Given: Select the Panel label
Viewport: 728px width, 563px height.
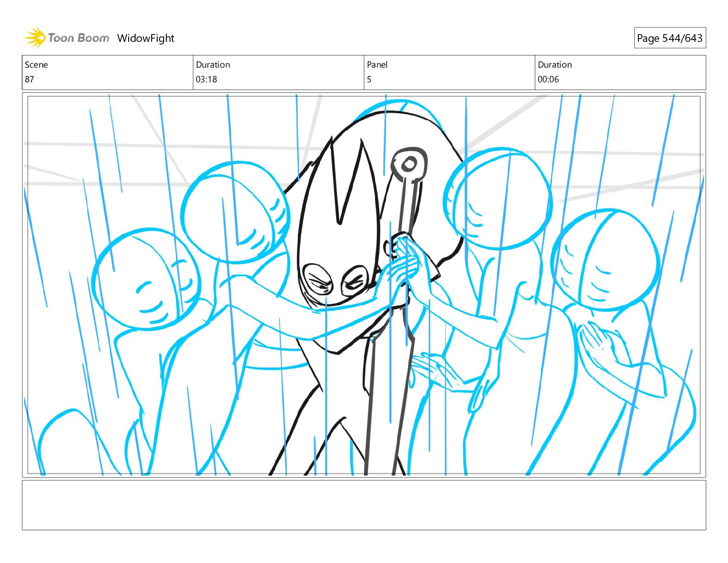Looking at the screenshot, I should (x=377, y=65).
